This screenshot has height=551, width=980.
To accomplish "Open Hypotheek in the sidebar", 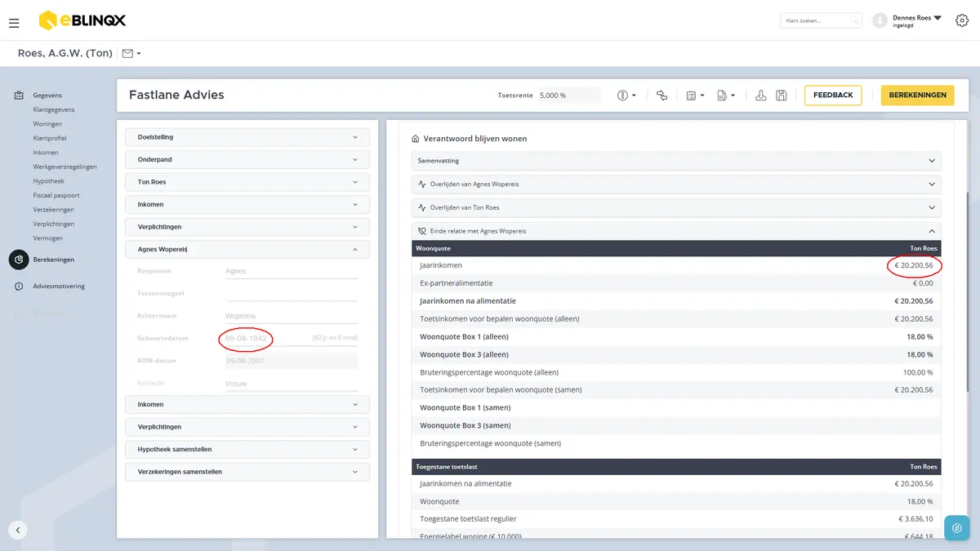I will [48, 181].
